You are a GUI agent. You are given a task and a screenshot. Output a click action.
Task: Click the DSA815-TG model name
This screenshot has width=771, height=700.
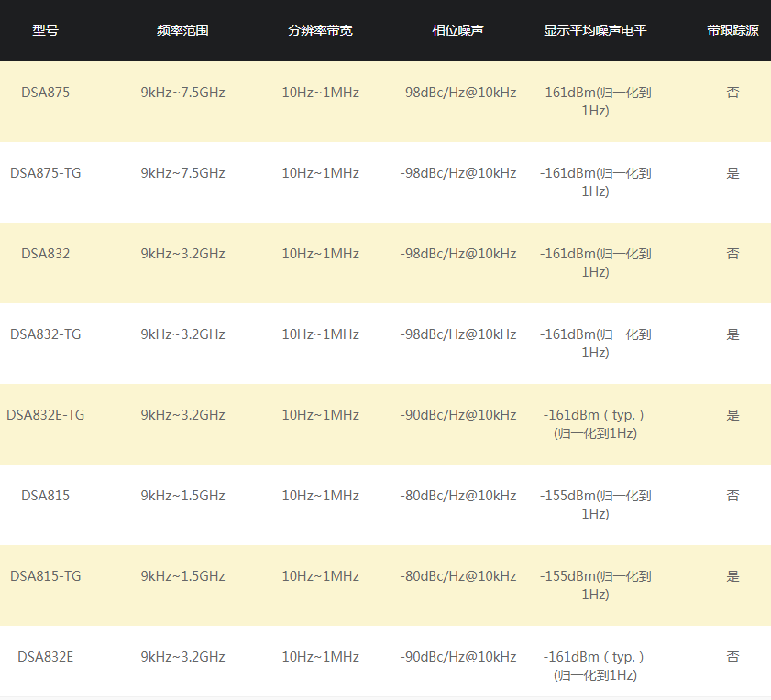pyautogui.click(x=45, y=576)
